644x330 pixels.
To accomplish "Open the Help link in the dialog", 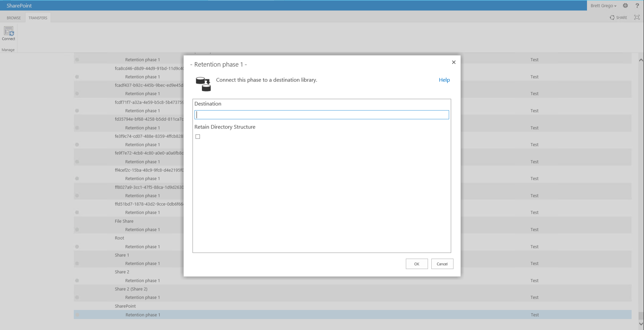I will pos(444,80).
